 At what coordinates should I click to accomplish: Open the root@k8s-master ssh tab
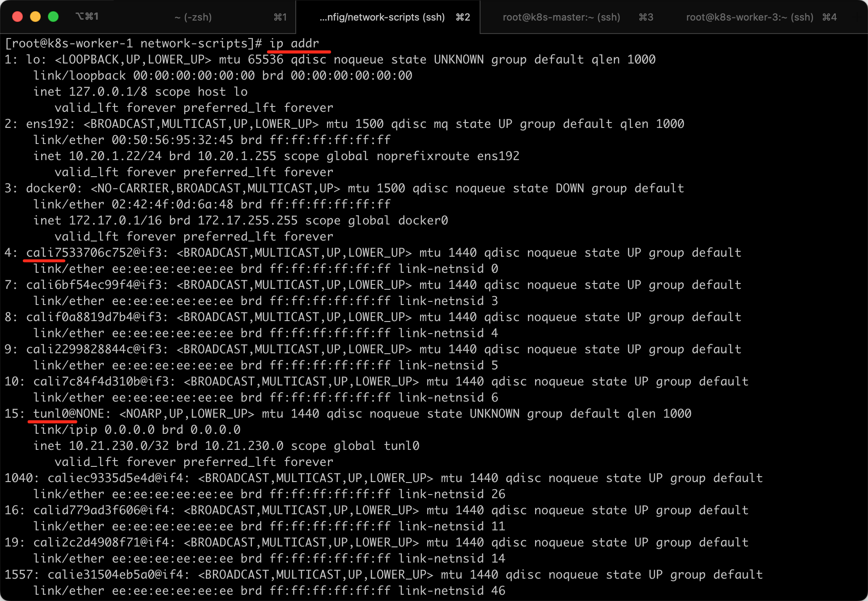tap(561, 17)
